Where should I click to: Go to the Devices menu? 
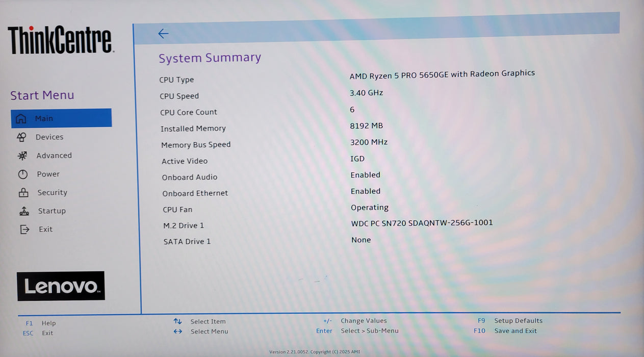(x=49, y=137)
